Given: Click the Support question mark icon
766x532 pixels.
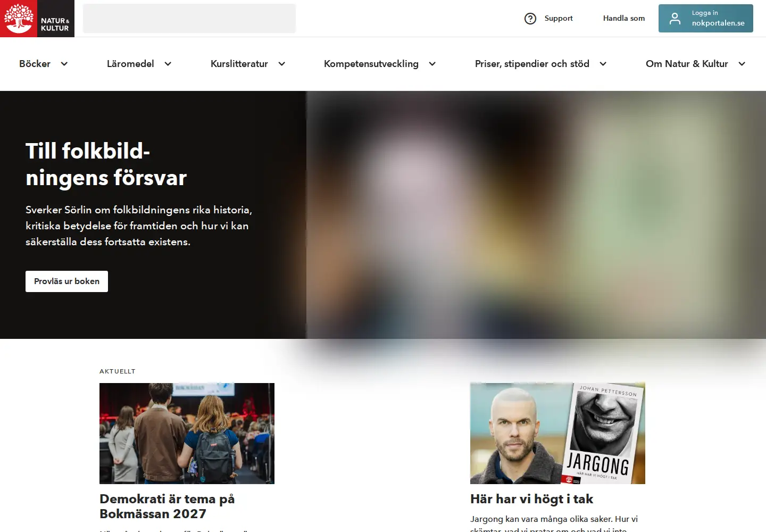Looking at the screenshot, I should (530, 19).
